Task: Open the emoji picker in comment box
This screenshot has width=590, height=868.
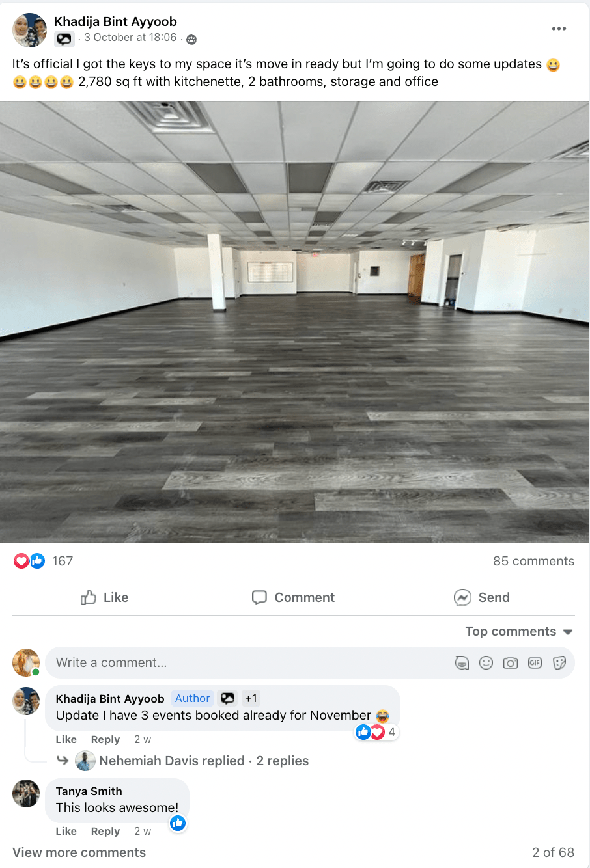Action: click(486, 663)
